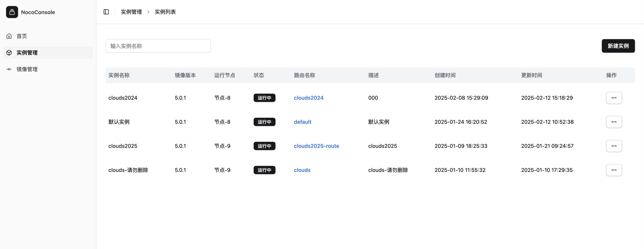
Task: Open the clouds2025-route link
Action: (316, 146)
